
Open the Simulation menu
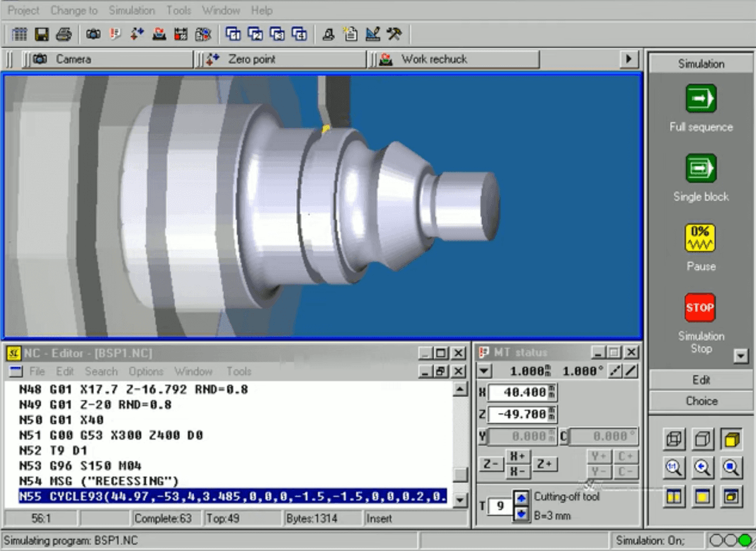click(131, 10)
